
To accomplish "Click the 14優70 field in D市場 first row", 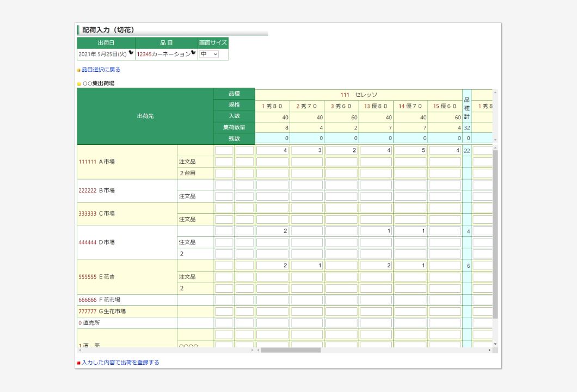I will click(410, 231).
